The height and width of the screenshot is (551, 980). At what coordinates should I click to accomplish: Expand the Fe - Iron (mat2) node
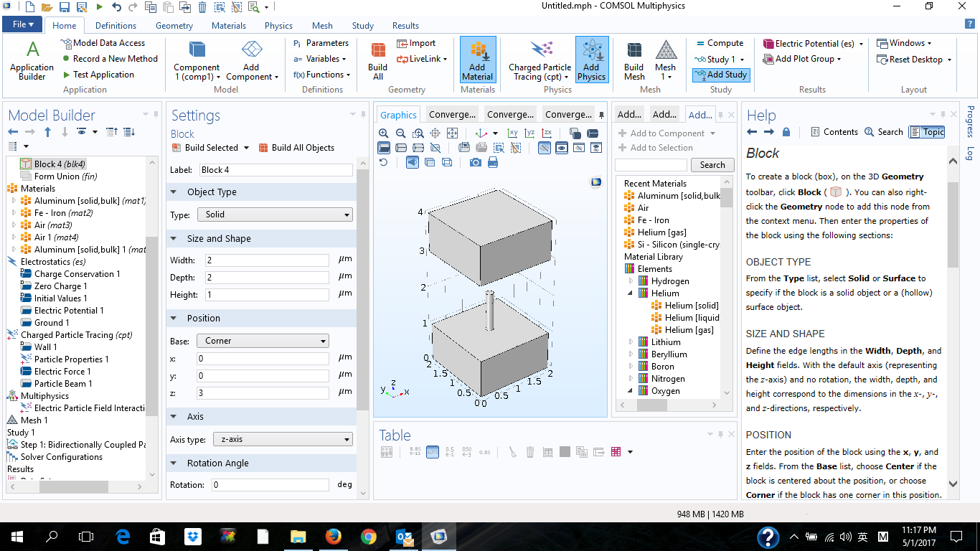14,213
